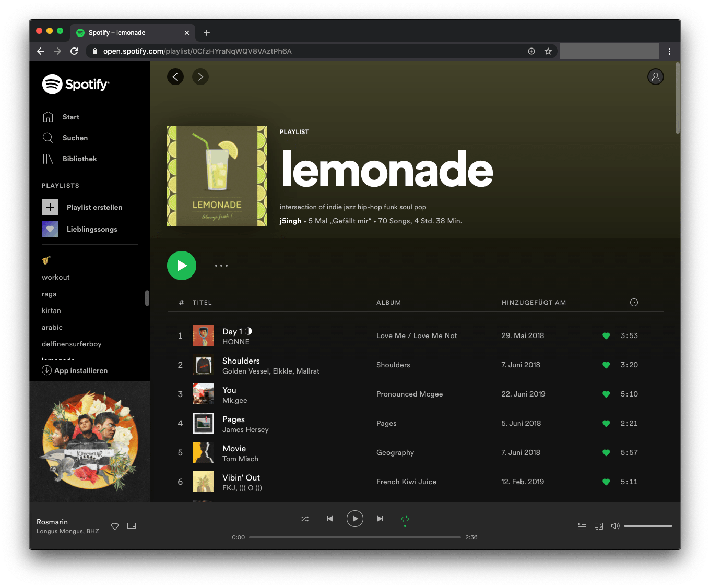Image resolution: width=710 pixels, height=588 pixels.
Task: Sort tracks by ALBUM column
Action: pyautogui.click(x=389, y=303)
